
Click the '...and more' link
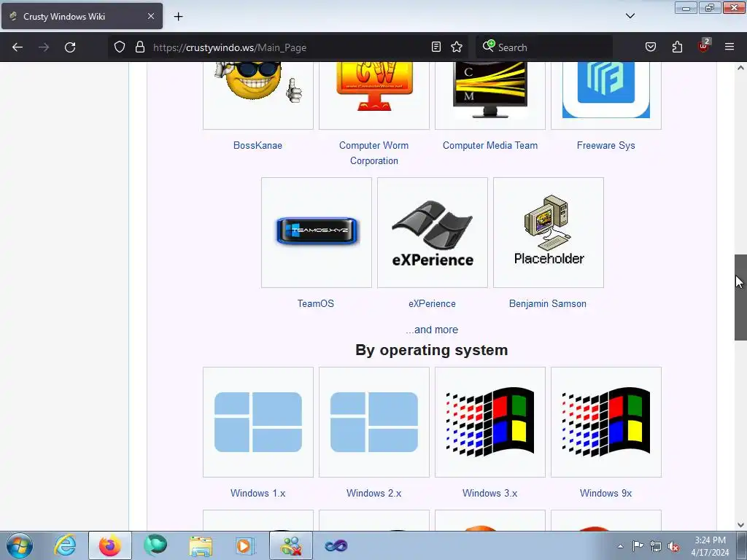pyautogui.click(x=432, y=330)
